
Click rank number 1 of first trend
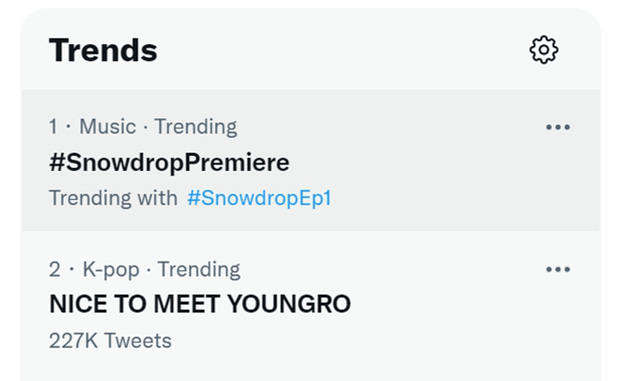coord(53,127)
